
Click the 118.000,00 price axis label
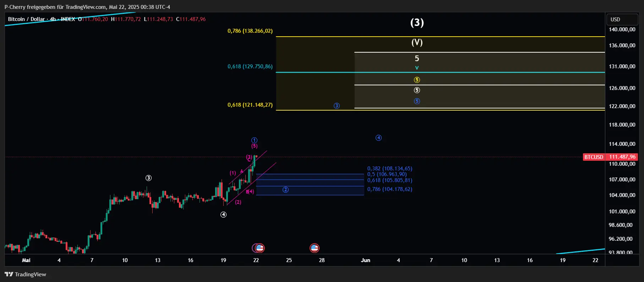tap(622, 125)
